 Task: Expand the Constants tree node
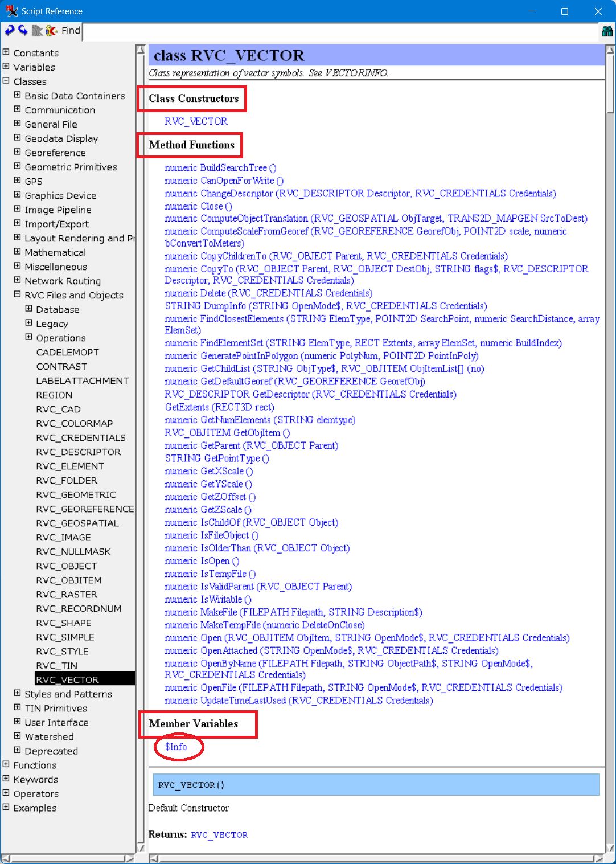tap(6, 52)
